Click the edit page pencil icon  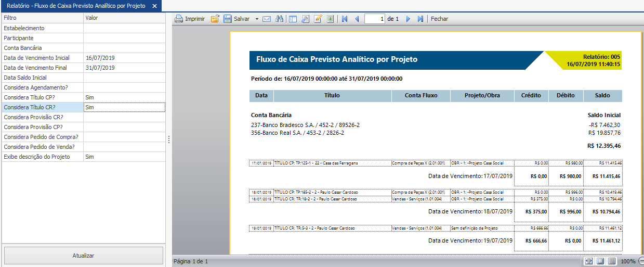coord(318,19)
